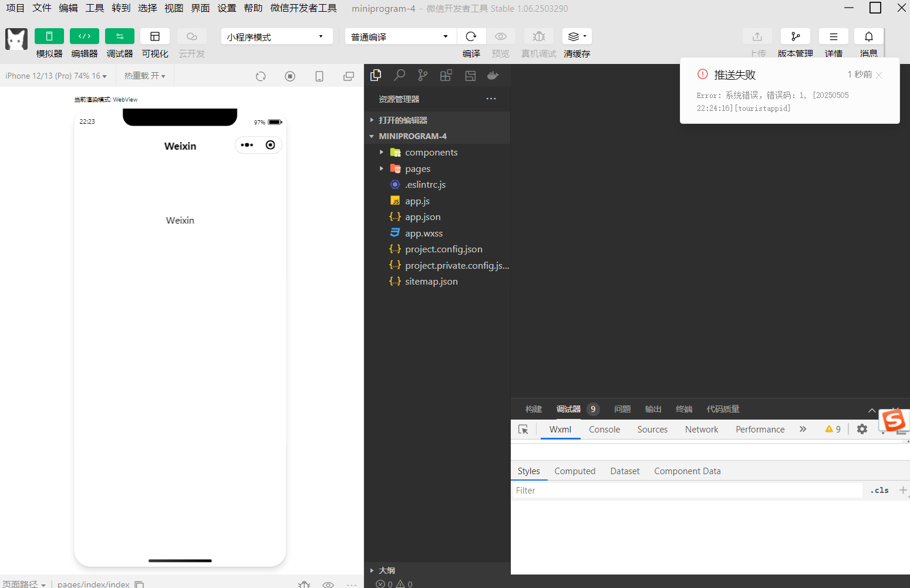Click the compile (编译) refresh icon
This screenshot has height=588, width=910.
point(471,36)
